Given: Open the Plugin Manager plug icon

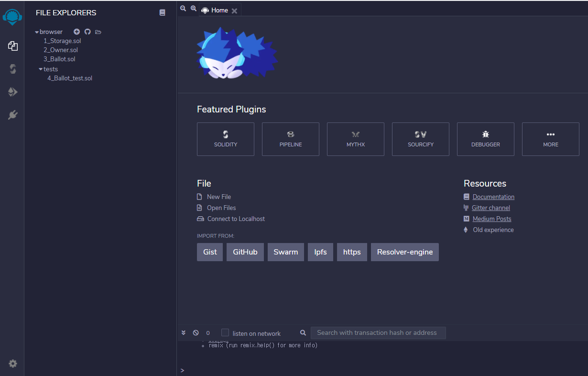Looking at the screenshot, I should coord(13,115).
